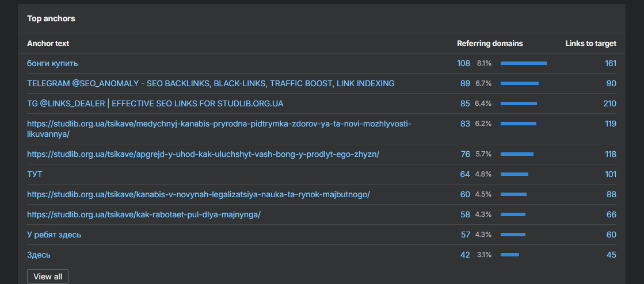This screenshot has height=284, width=644.
Task: Click links to target value 210
Action: [x=610, y=103]
